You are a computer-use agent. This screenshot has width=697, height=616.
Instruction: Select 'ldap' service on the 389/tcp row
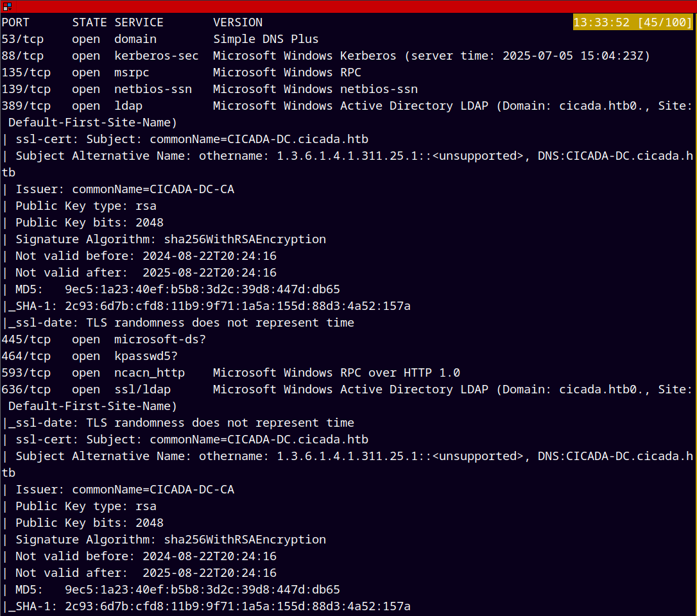click(128, 106)
